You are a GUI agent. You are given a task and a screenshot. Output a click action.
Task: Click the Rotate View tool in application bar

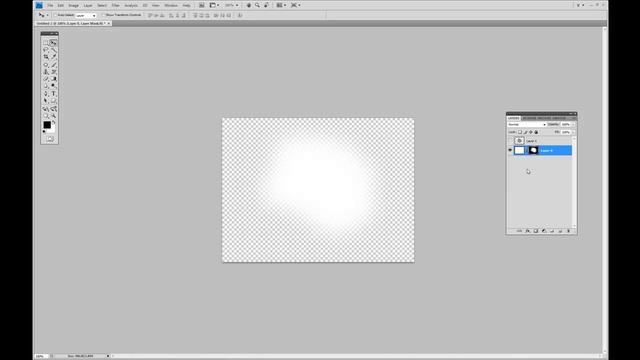pos(266,5)
